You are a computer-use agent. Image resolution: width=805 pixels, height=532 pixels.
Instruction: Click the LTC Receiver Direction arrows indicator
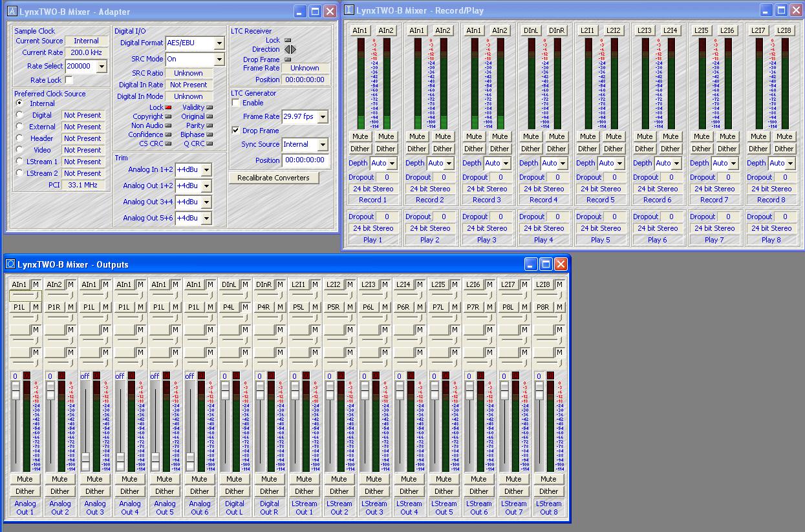tap(290, 49)
